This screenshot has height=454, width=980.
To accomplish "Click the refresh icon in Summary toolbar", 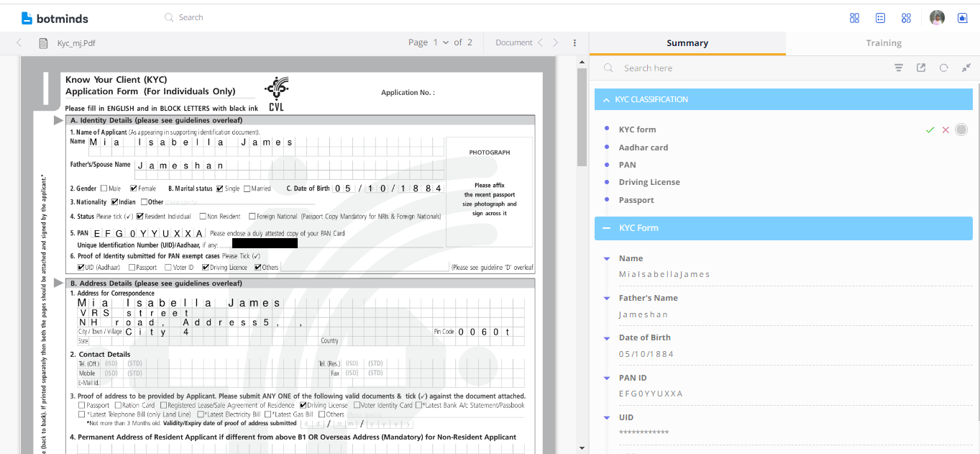I will [944, 68].
